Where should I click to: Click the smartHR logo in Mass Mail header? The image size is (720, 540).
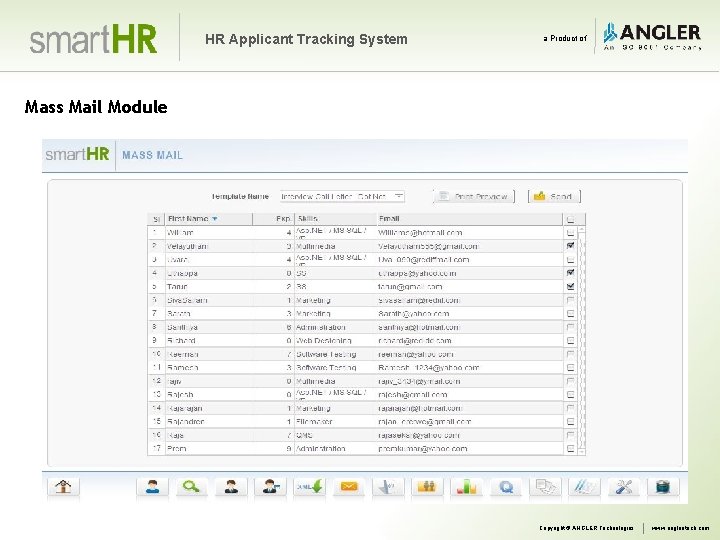point(77,154)
